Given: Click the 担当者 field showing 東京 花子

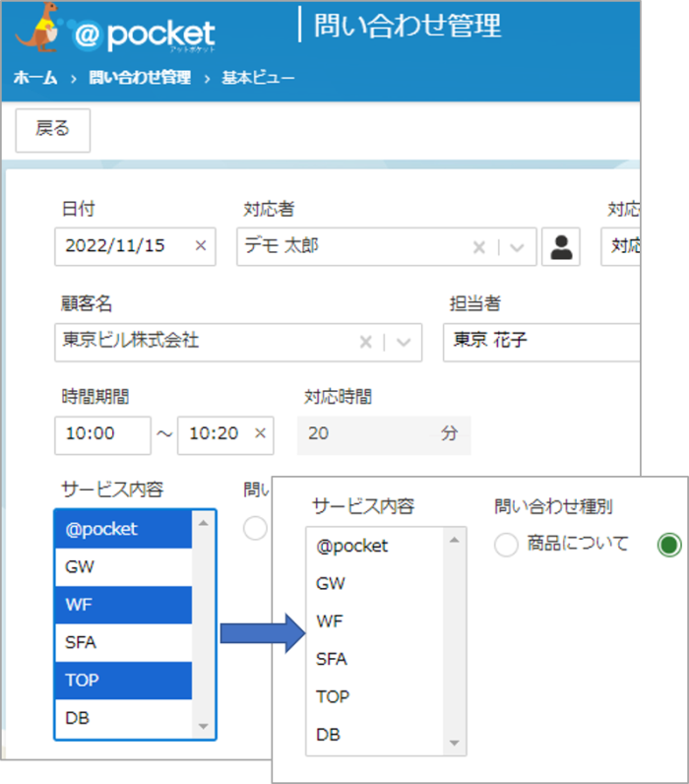Looking at the screenshot, I should pos(541,343).
